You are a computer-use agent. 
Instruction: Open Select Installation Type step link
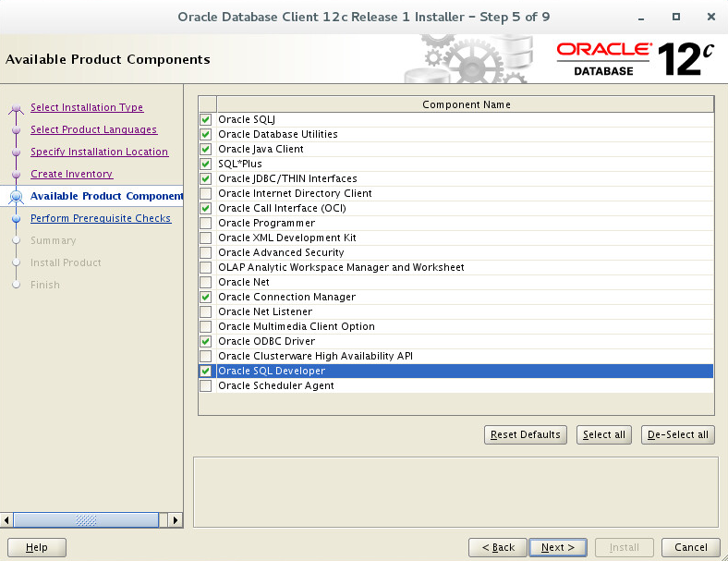tap(87, 107)
